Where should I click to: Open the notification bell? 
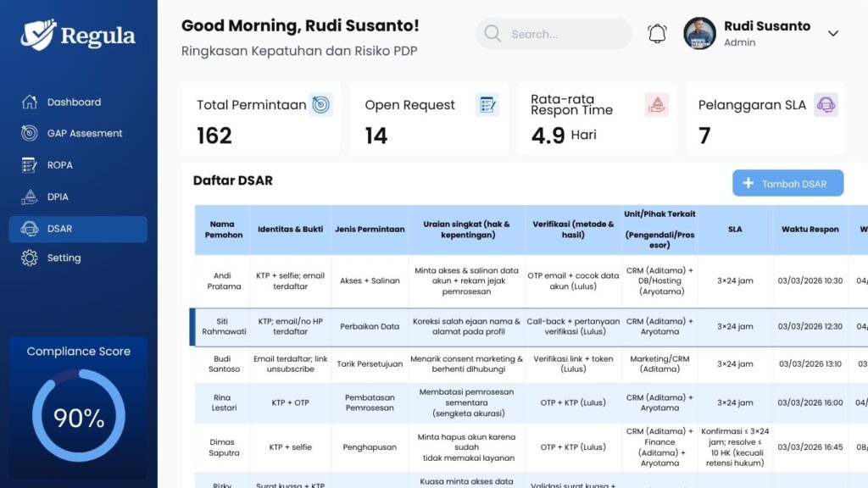[656, 32]
